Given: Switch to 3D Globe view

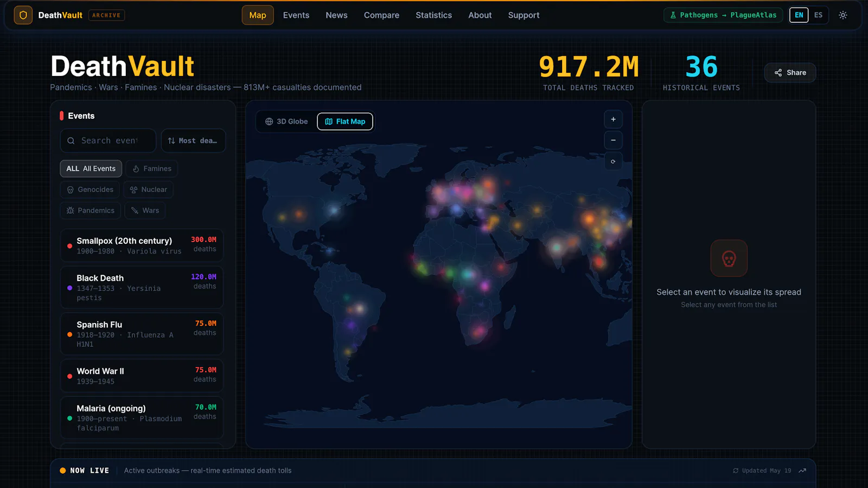Looking at the screenshot, I should (x=286, y=122).
